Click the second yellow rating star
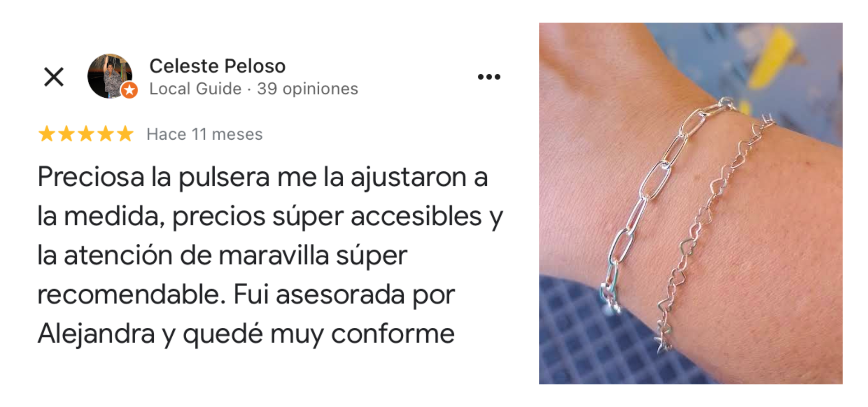Screen dimensions: 868x407 click(x=66, y=134)
